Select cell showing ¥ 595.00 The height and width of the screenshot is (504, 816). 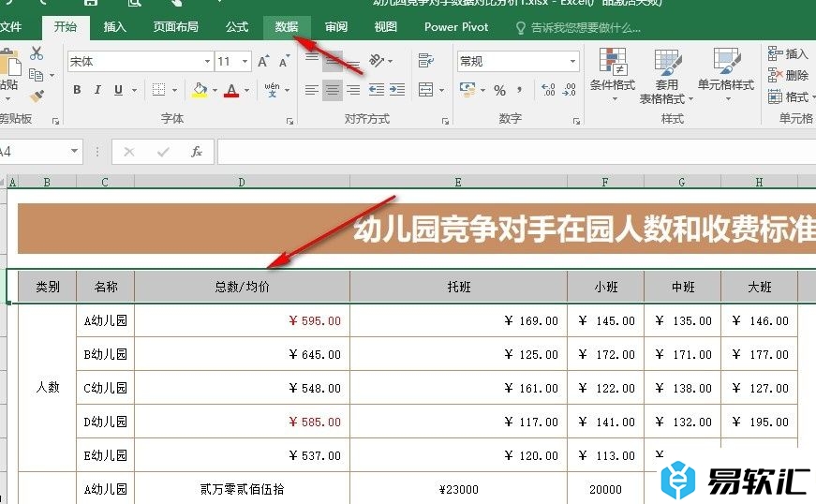coord(242,321)
